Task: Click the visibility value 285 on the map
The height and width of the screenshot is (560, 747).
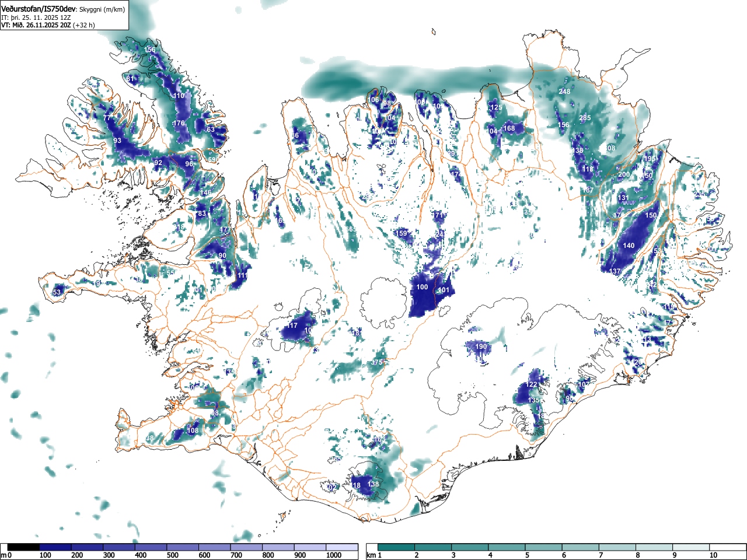Action: [585, 118]
